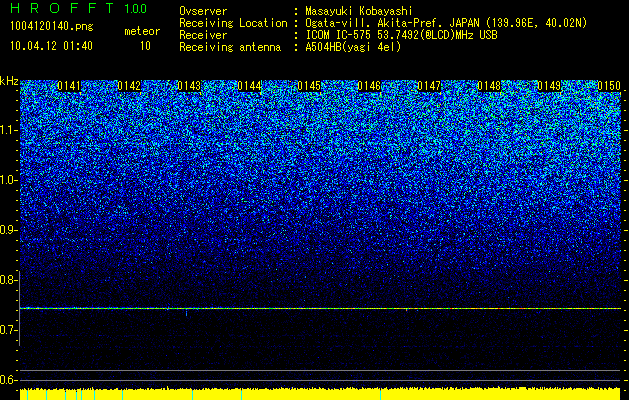This screenshot has width=629, height=400.
Task: Click the 0.8 frequency axis label
Action: (8, 280)
